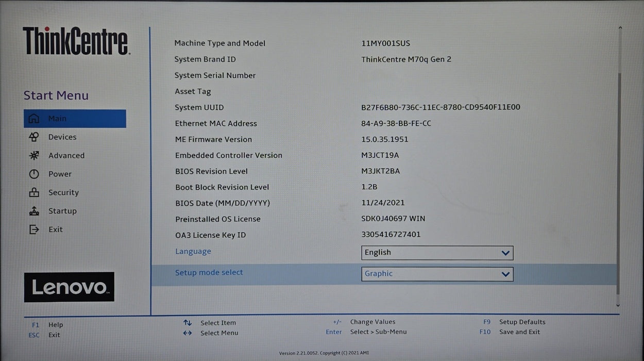644x361 pixels.
Task: Click the left-right arrows Select Menu icon
Action: [188, 333]
